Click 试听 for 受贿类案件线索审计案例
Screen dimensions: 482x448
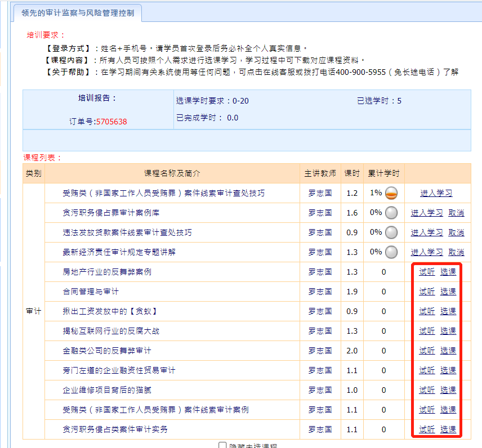[x=427, y=410]
